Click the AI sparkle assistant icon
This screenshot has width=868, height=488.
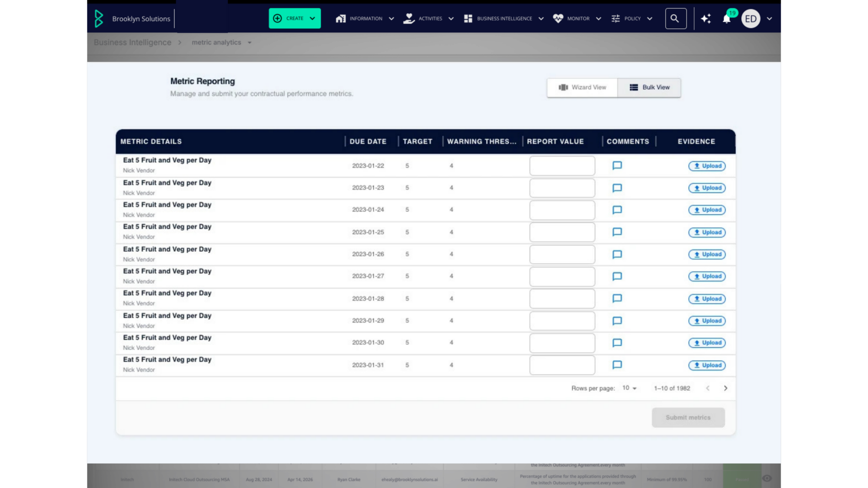(706, 19)
